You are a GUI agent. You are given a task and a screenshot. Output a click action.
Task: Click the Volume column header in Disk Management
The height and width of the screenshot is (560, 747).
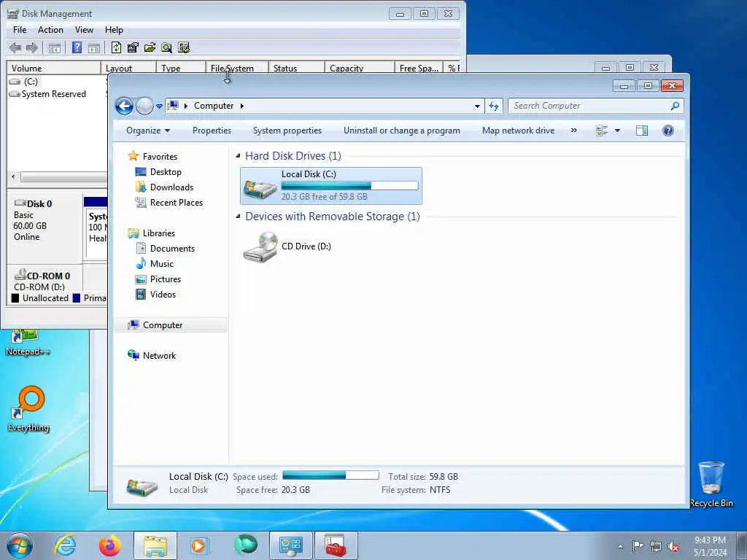tap(53, 68)
